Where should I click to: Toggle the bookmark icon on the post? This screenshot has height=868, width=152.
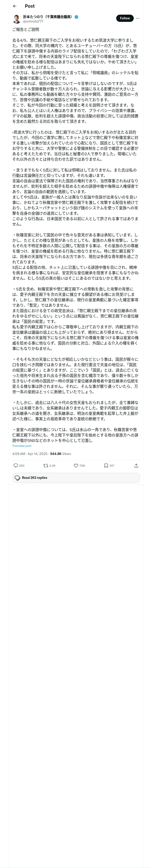click(106, 466)
